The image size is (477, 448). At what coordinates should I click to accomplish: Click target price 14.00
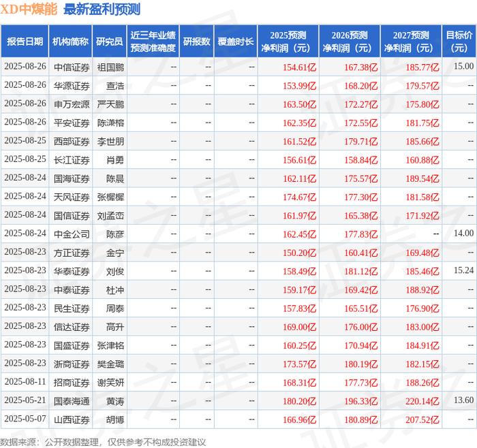pos(463,233)
